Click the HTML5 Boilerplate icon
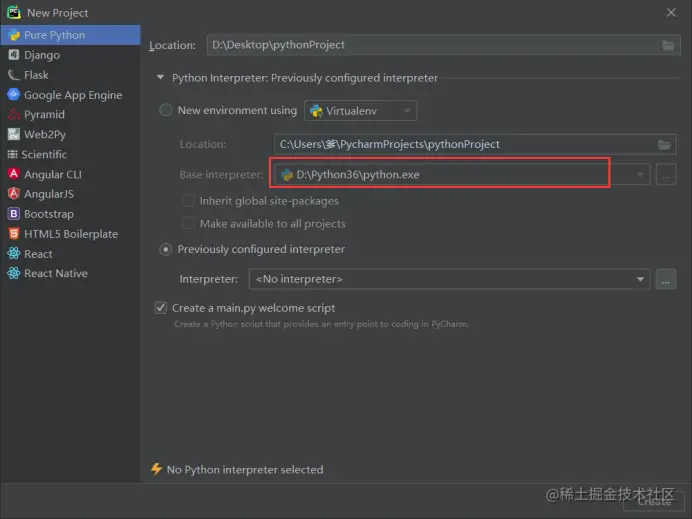 [14, 233]
